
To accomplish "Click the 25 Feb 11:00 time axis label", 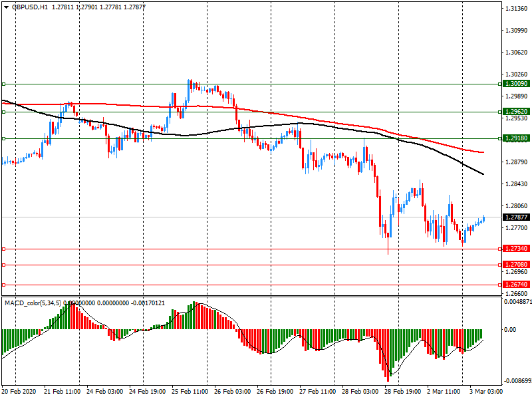I will pyautogui.click(x=188, y=392).
